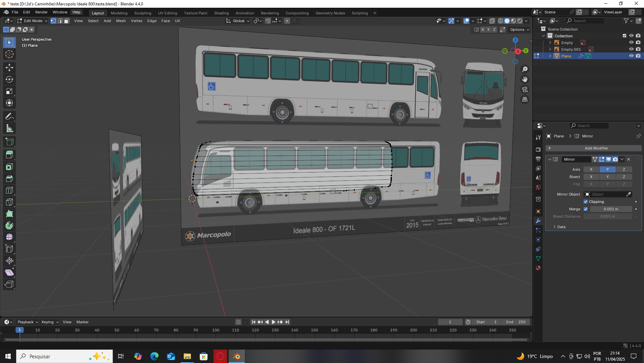Select the Rip Region tool
This screenshot has height=363, width=644.
pyautogui.click(x=9, y=284)
